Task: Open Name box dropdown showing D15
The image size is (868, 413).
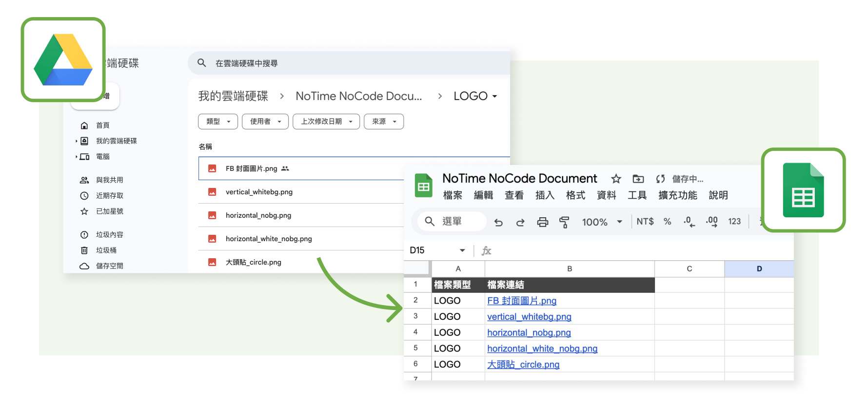Action: pos(462,250)
